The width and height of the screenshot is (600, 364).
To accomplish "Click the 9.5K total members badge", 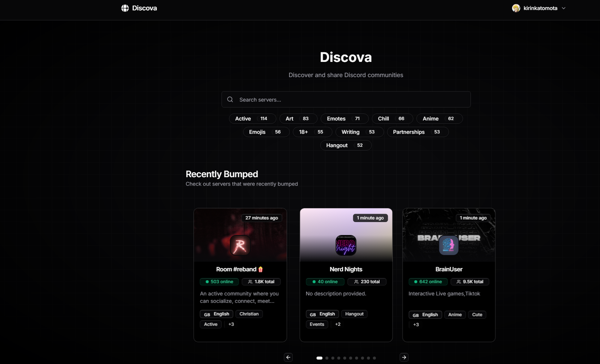I will pos(470,282).
